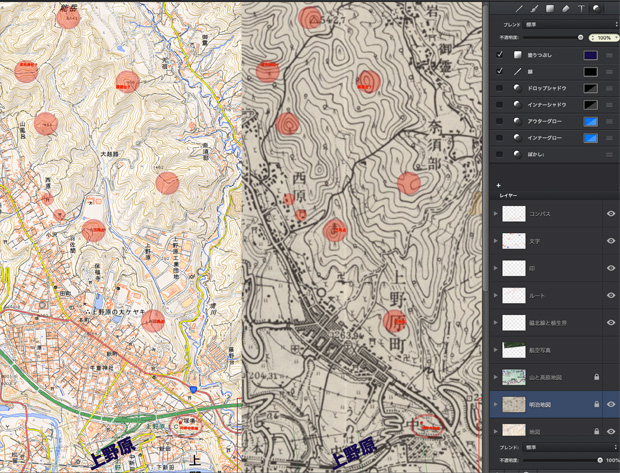620x473 pixels.
Task: Click the top 不透明度 opacity slider handle
Action: (580, 37)
